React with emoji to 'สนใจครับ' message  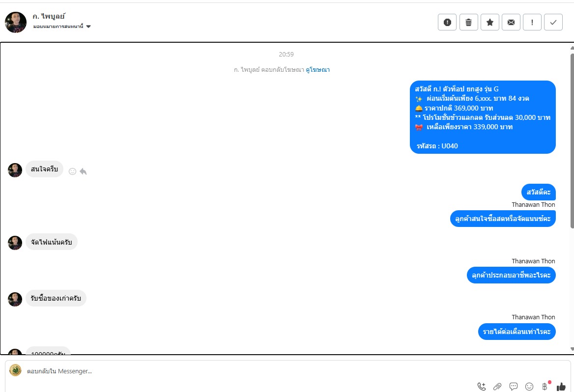tap(72, 171)
